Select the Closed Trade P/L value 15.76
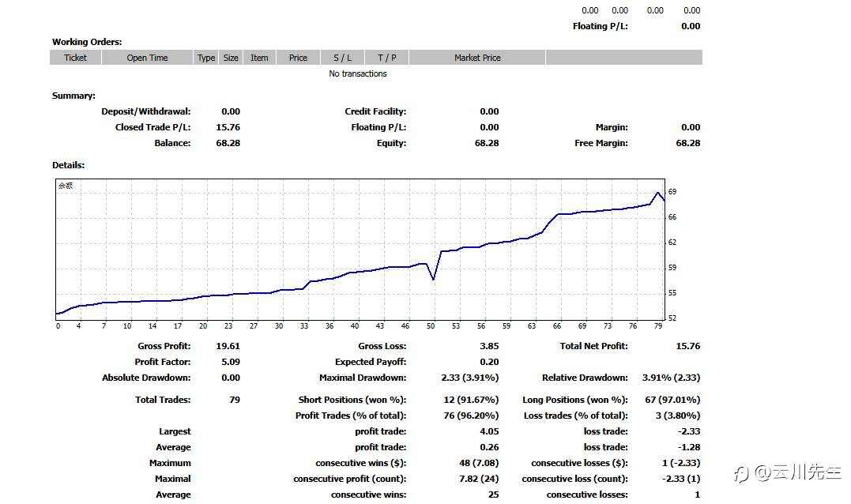The image size is (851, 504). pos(228,127)
